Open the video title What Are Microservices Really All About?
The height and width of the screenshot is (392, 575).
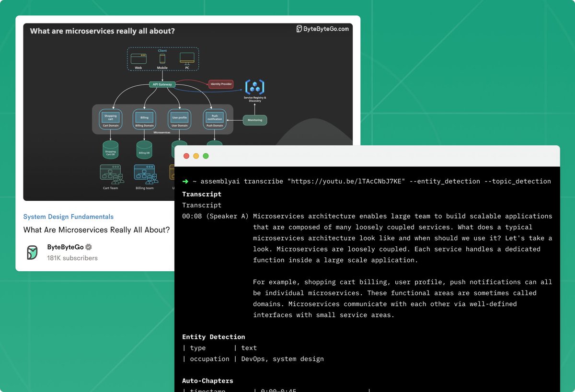tap(97, 230)
